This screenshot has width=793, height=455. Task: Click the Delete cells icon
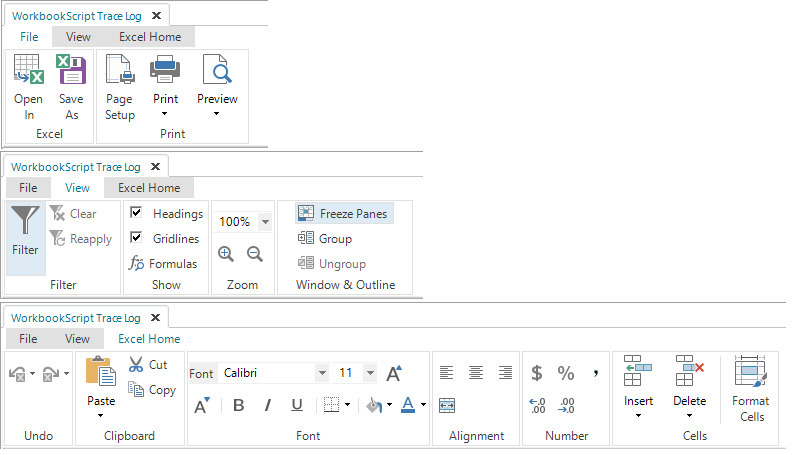pos(689,371)
